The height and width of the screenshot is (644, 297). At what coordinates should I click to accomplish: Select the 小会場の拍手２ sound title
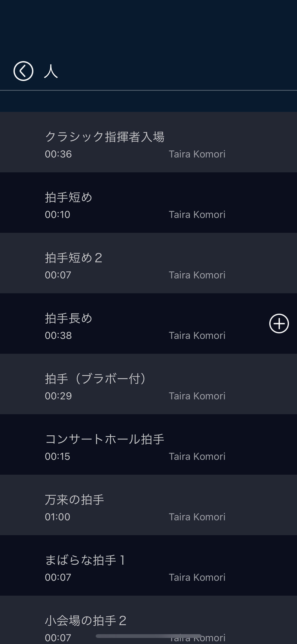tap(86, 621)
